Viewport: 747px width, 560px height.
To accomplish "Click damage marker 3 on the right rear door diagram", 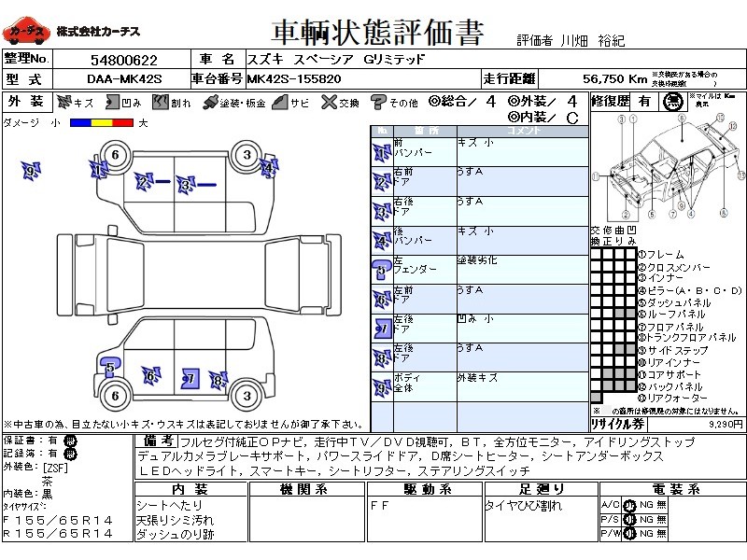I will [x=186, y=185].
